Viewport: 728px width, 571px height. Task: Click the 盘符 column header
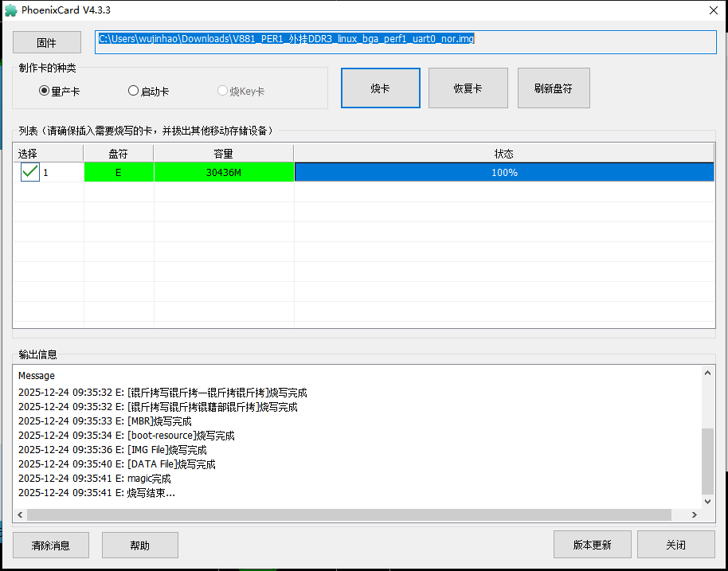pyautogui.click(x=119, y=154)
